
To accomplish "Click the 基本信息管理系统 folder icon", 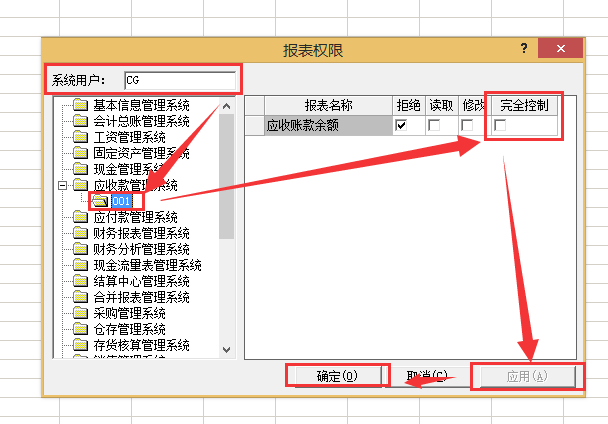I will tap(80, 105).
